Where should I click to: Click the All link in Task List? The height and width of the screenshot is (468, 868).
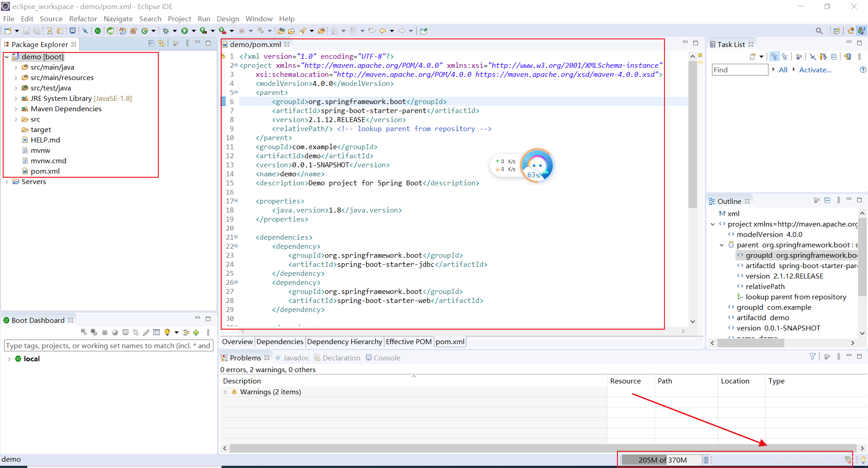[783, 70]
